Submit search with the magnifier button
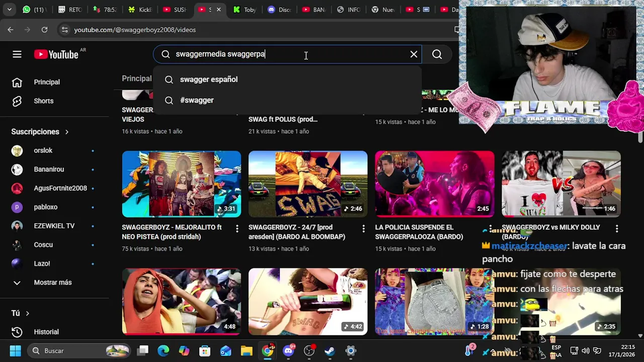644x362 pixels. pos(437,54)
